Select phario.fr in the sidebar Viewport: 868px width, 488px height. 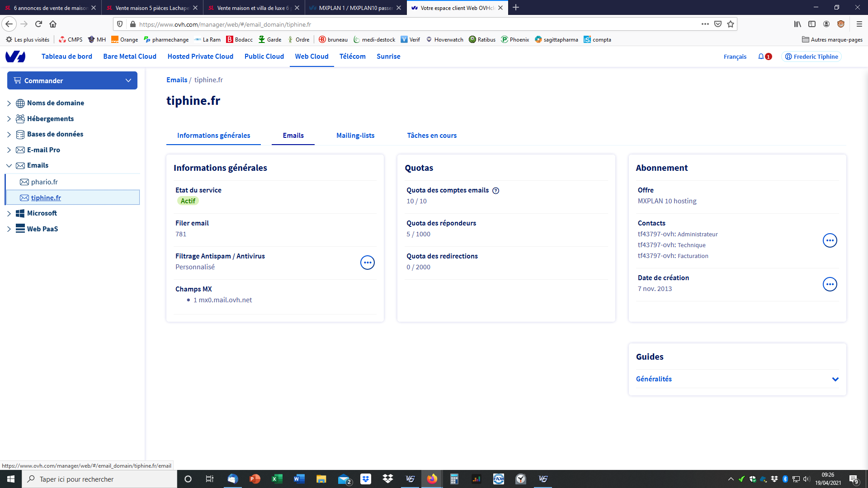point(44,182)
